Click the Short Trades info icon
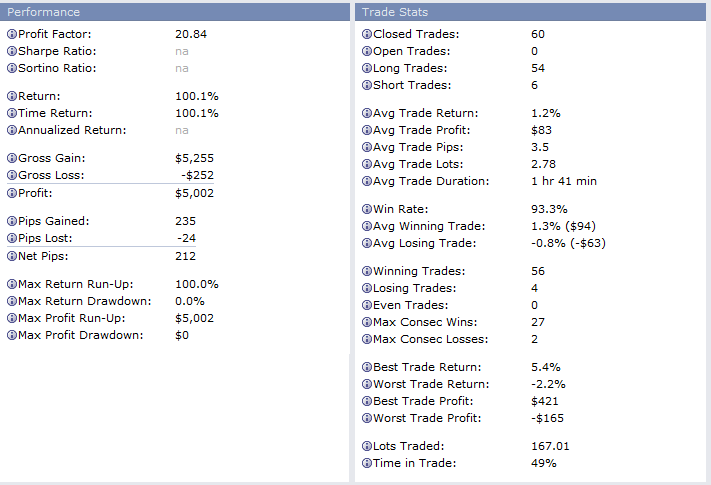 [x=367, y=85]
